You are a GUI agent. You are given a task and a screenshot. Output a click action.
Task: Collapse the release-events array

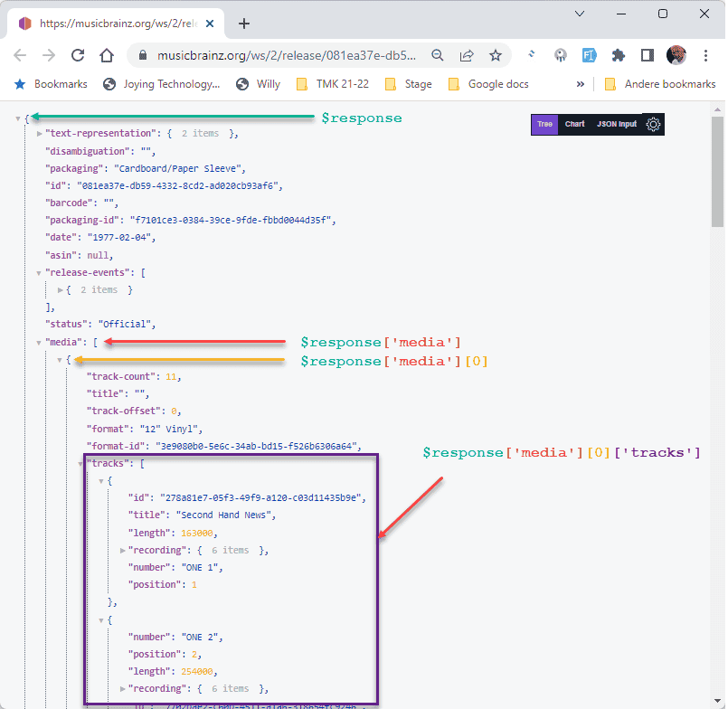39,273
